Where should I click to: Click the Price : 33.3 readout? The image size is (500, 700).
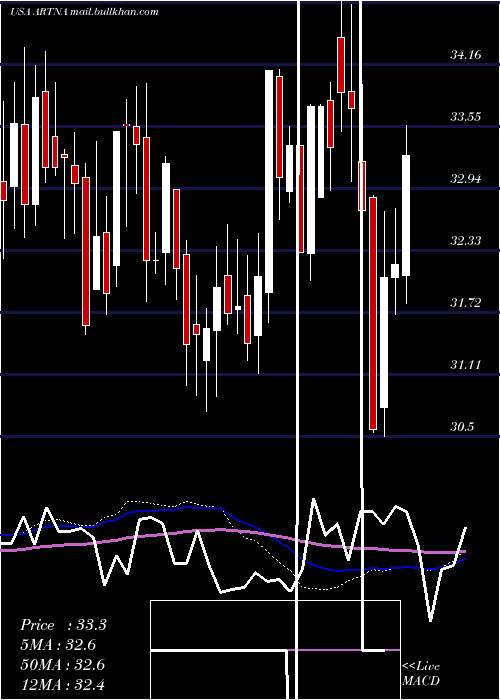63,625
